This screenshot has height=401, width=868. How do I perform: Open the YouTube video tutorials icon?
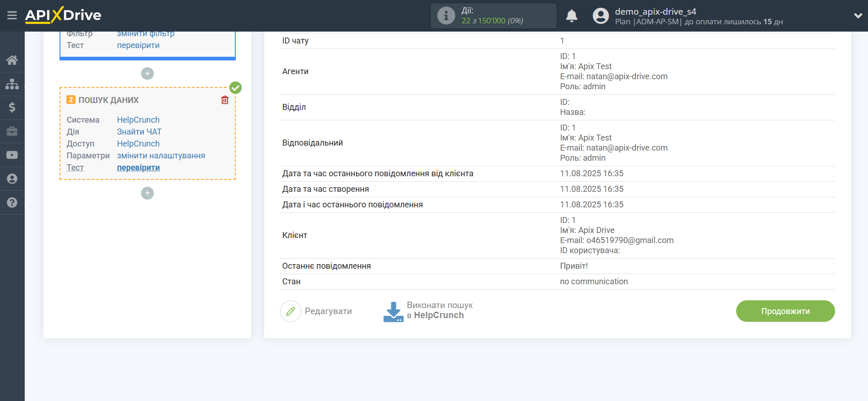pyautogui.click(x=12, y=155)
